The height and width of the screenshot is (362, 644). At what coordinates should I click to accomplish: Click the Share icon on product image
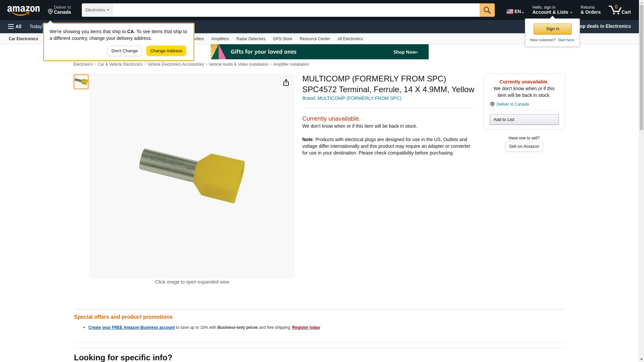click(x=286, y=82)
